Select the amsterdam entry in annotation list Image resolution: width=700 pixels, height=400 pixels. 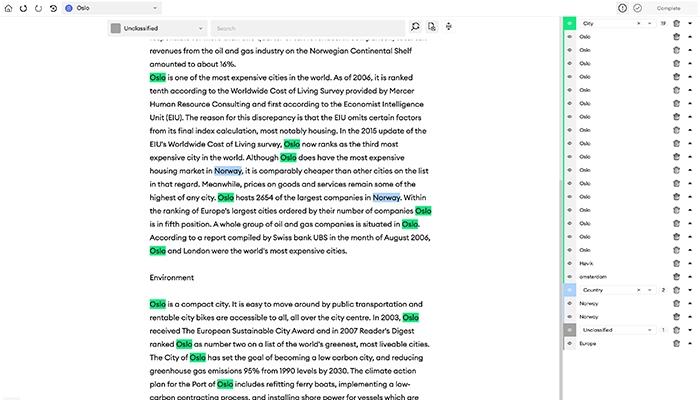[593, 277]
